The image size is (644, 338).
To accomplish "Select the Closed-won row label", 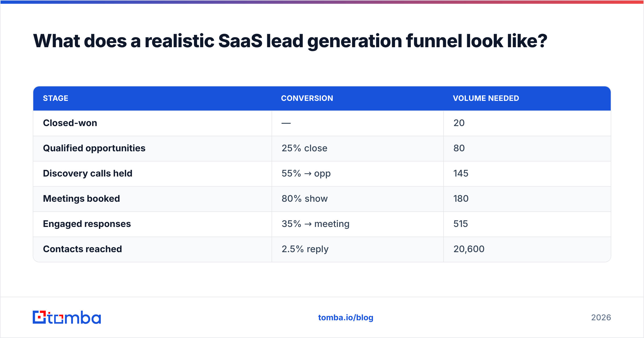I will (x=70, y=123).
